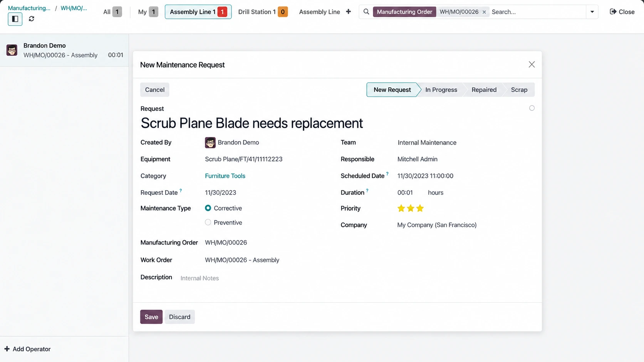The height and width of the screenshot is (362, 644).
Task: Click the plus icon beside Add Operator
Action: pyautogui.click(x=7, y=349)
